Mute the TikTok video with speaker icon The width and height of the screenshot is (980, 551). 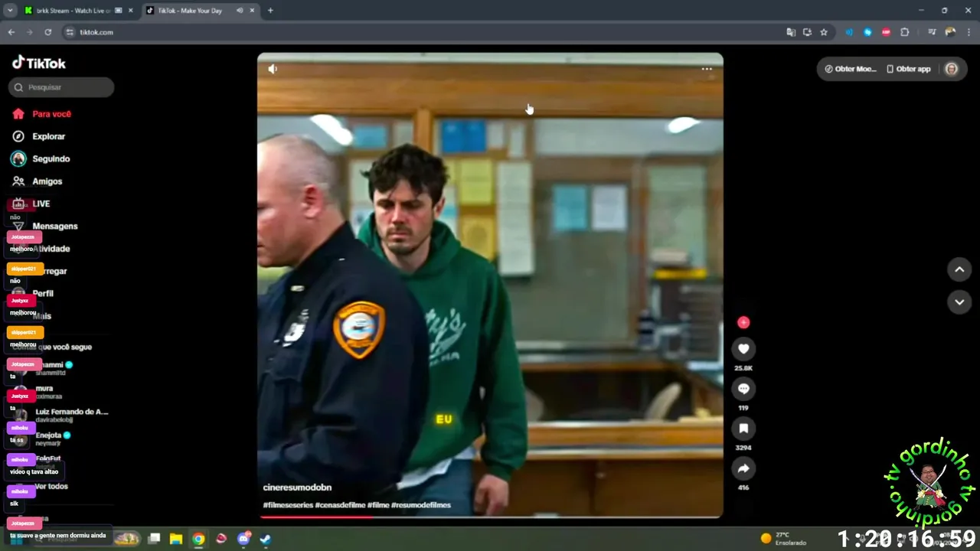coord(273,69)
